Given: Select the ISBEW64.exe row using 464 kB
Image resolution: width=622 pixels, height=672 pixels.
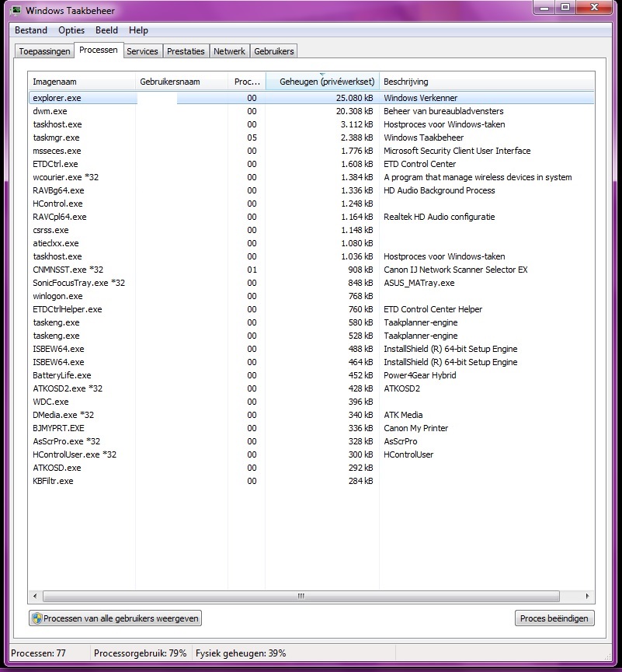Looking at the screenshot, I should point(311,362).
